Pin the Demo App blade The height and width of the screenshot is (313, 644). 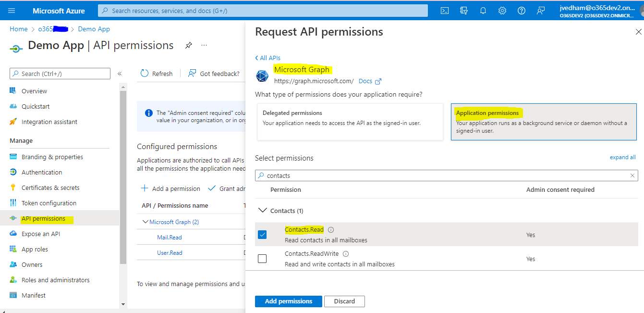click(x=189, y=45)
